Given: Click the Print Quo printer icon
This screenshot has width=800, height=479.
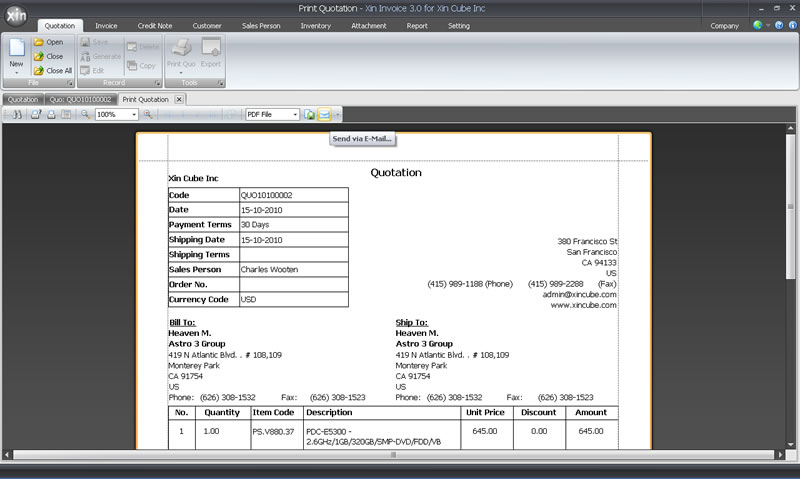Looking at the screenshot, I should tap(181, 47).
